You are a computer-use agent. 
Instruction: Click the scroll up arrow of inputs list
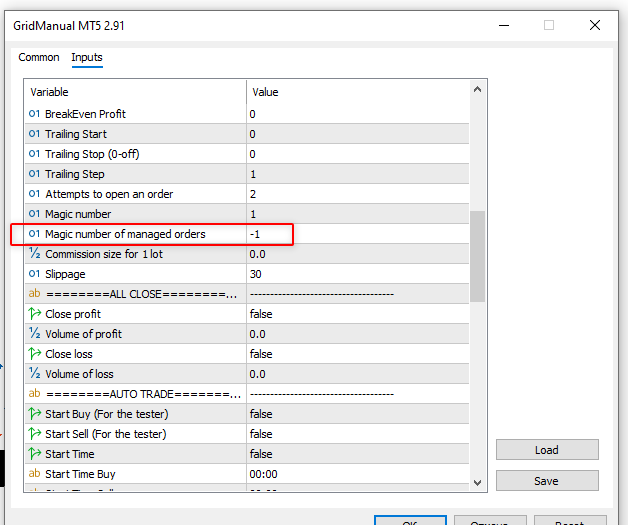(477, 89)
